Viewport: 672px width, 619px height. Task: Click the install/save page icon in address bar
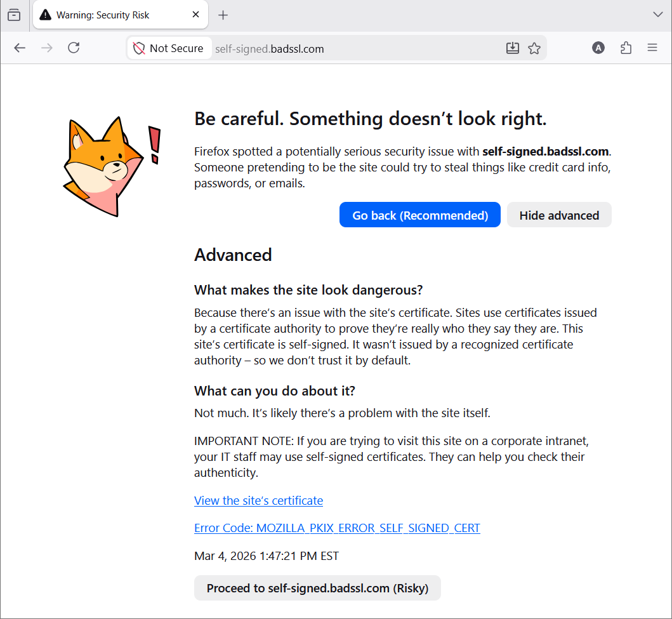[513, 48]
